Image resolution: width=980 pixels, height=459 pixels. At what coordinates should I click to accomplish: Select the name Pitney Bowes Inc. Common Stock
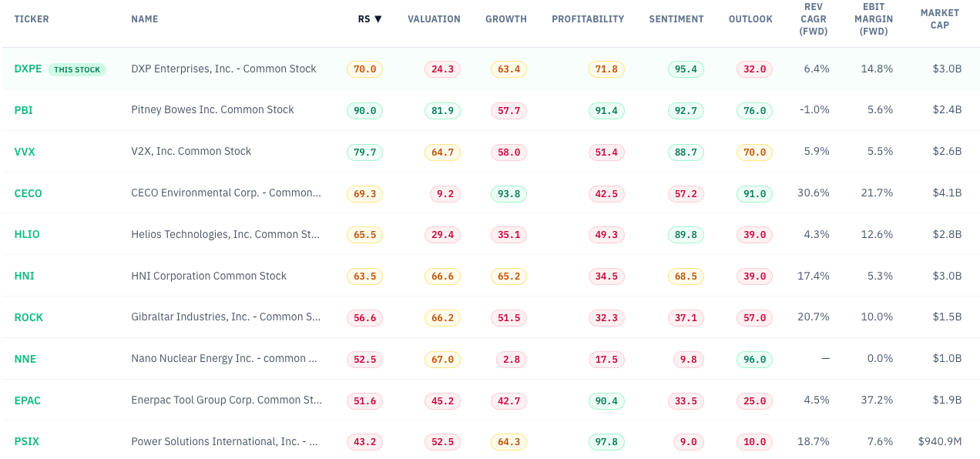(213, 110)
